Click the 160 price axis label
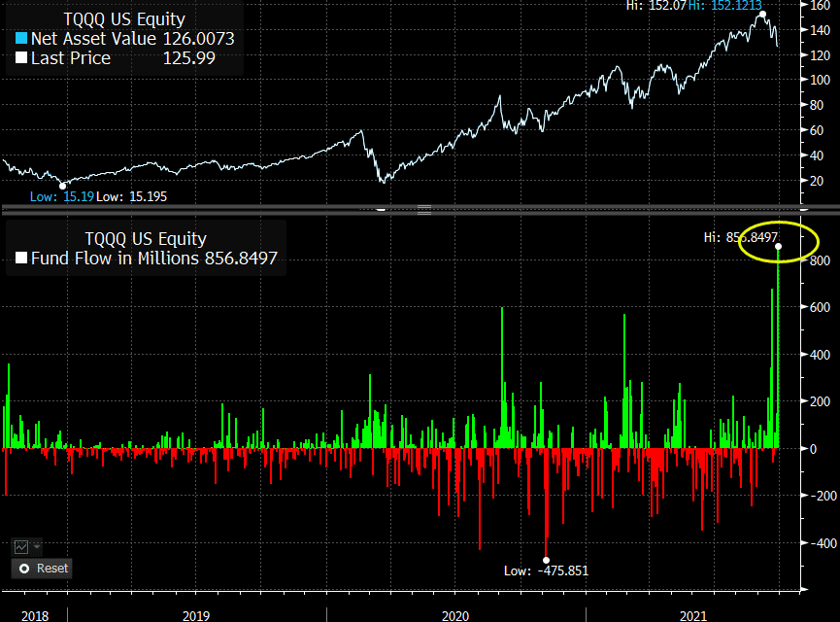The image size is (840, 622). (x=821, y=6)
